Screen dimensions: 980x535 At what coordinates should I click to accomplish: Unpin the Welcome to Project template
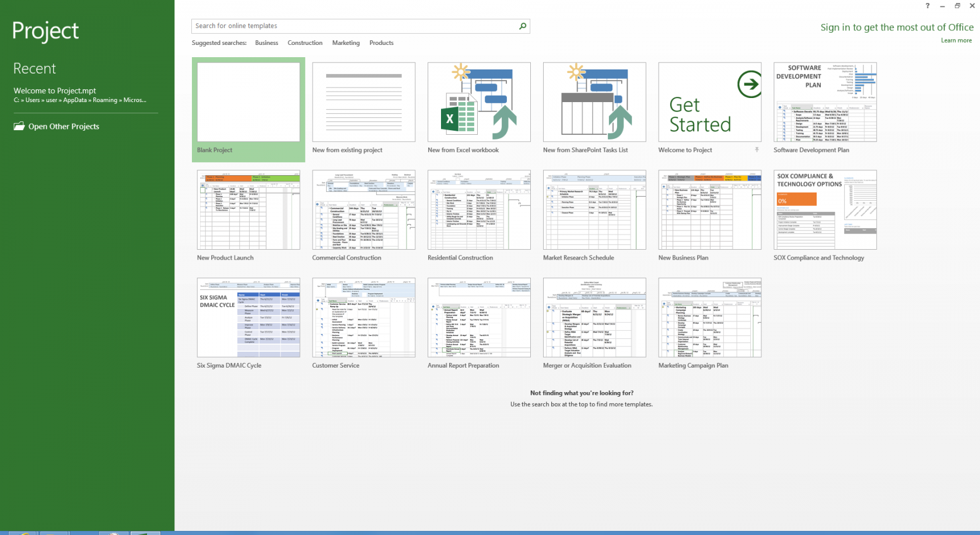tap(757, 150)
